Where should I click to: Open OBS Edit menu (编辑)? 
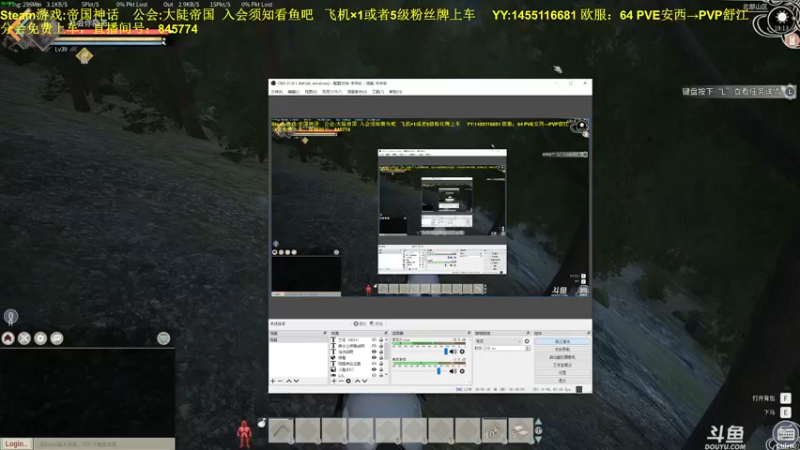coord(293,92)
